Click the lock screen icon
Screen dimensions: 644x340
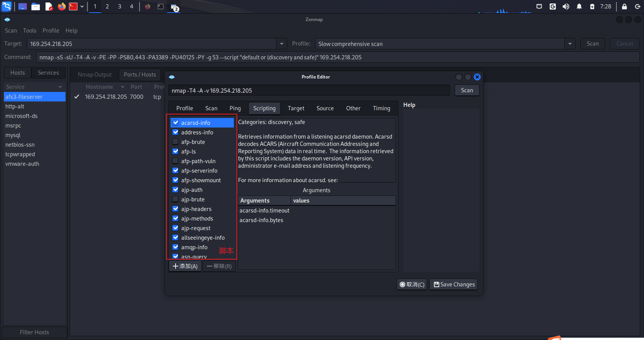[x=624, y=7]
